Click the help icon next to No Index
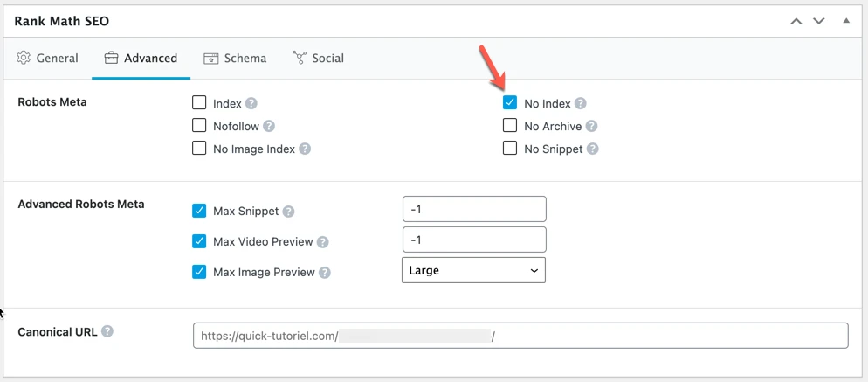The width and height of the screenshot is (868, 382). [580, 104]
